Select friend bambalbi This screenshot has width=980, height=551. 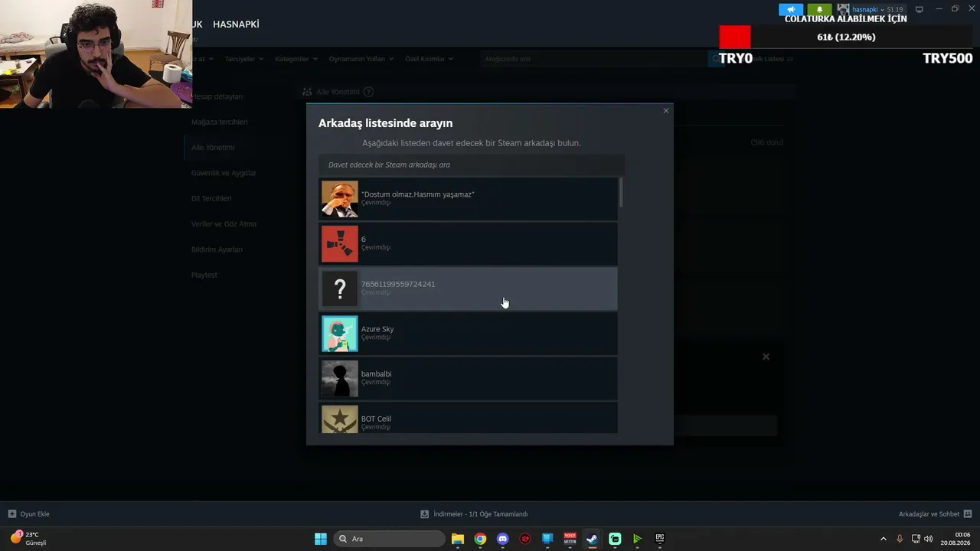[x=468, y=379]
